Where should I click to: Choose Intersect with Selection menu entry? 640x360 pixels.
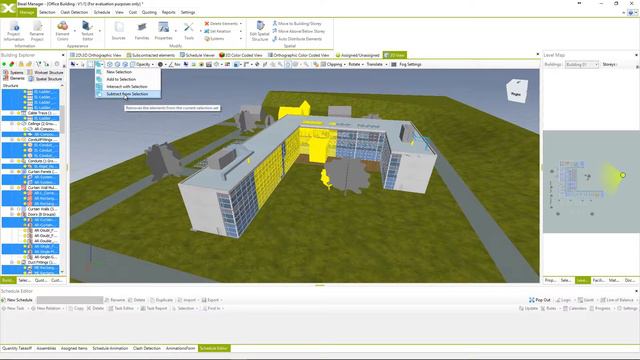(x=127, y=87)
